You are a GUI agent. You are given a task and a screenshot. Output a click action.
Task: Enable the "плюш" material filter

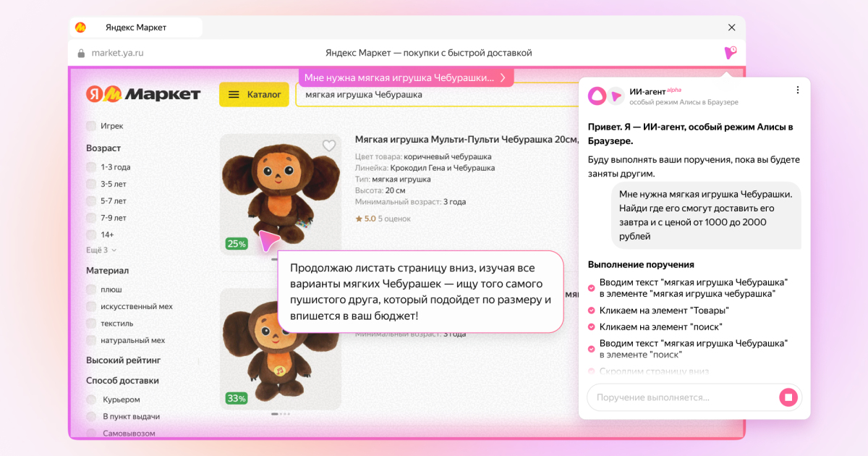(91, 290)
